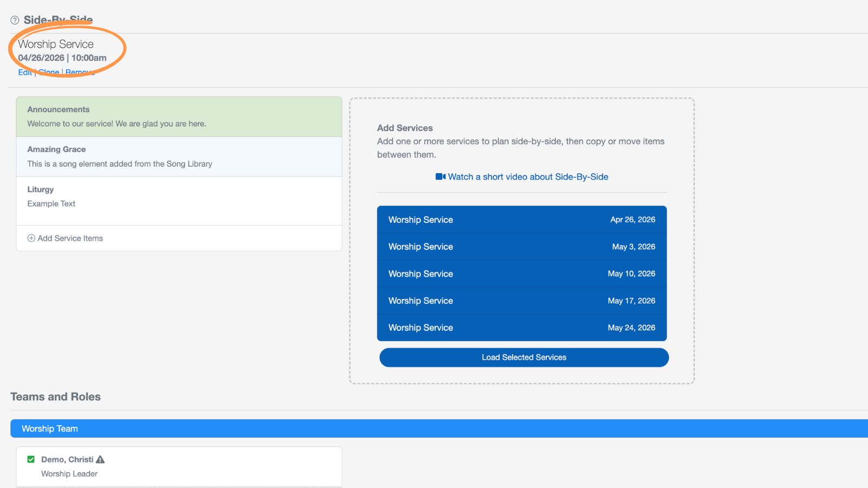The width and height of the screenshot is (868, 488).
Task: Uncheck the green checkbox for Demo, Christi
Action: tap(31, 459)
